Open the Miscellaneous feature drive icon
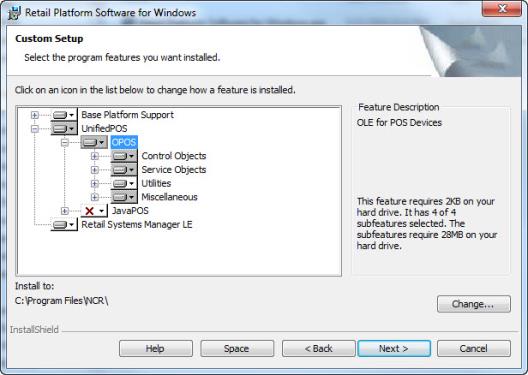The height and width of the screenshot is (375, 528). pos(124,197)
